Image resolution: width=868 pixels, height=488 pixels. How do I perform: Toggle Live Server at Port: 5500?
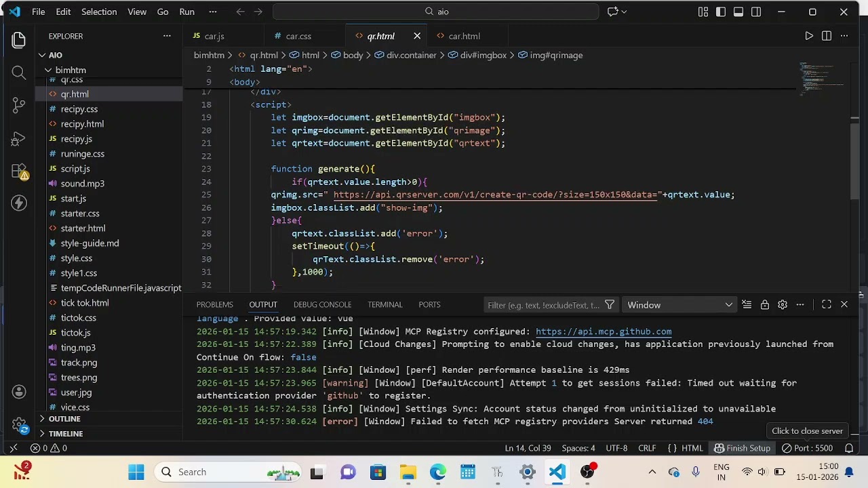click(807, 448)
